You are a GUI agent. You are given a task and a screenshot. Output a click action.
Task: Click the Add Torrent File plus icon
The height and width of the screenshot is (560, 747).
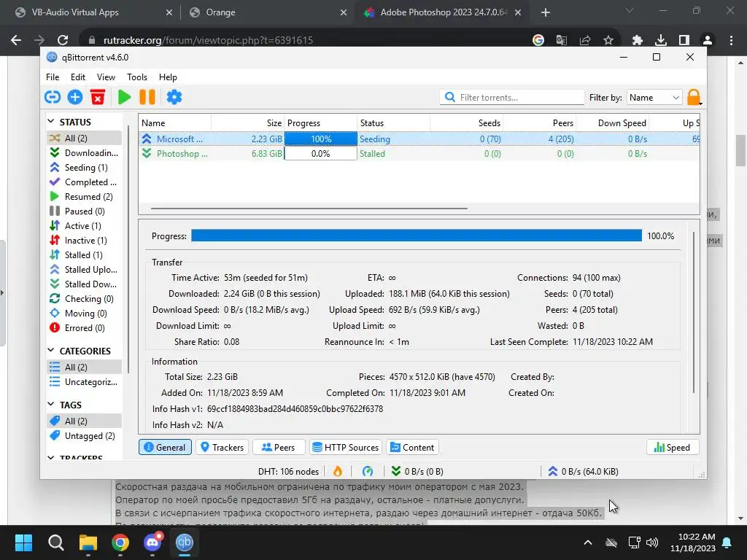tap(75, 97)
